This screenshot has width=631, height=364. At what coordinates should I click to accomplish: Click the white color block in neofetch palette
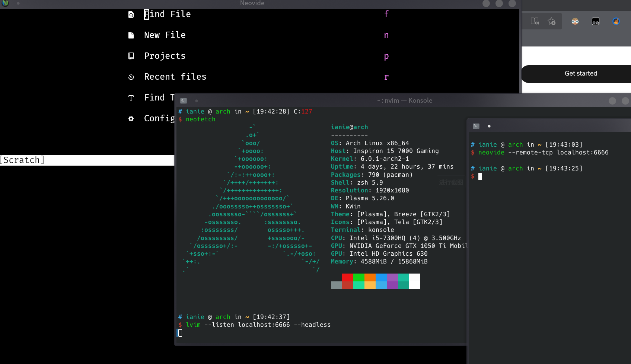click(415, 281)
